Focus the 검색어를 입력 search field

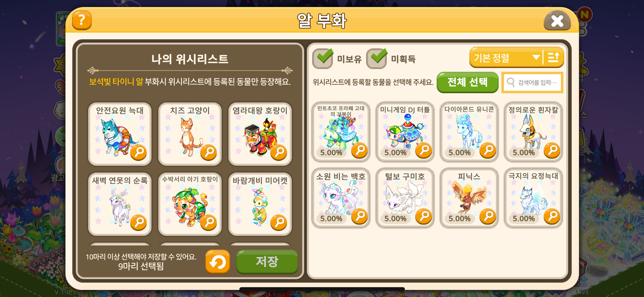[532, 82]
